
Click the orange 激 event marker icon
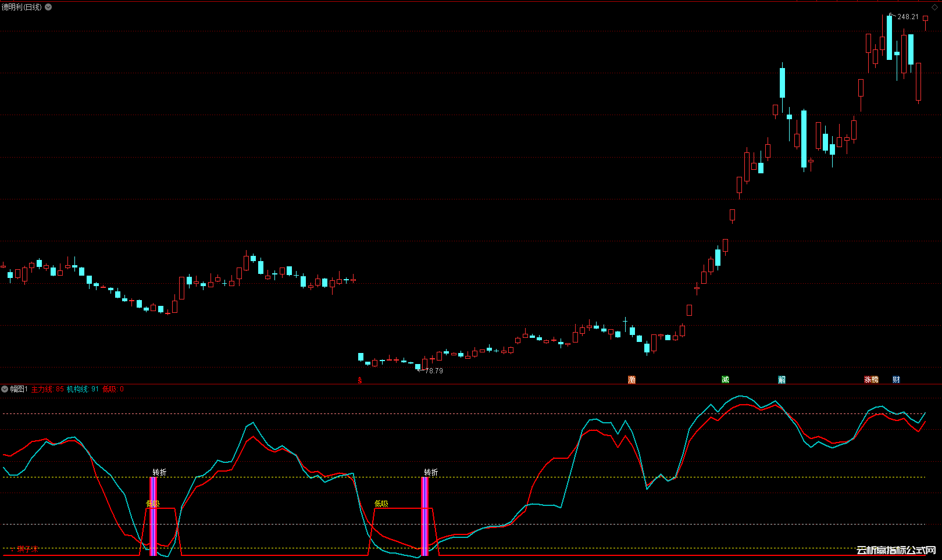(631, 380)
